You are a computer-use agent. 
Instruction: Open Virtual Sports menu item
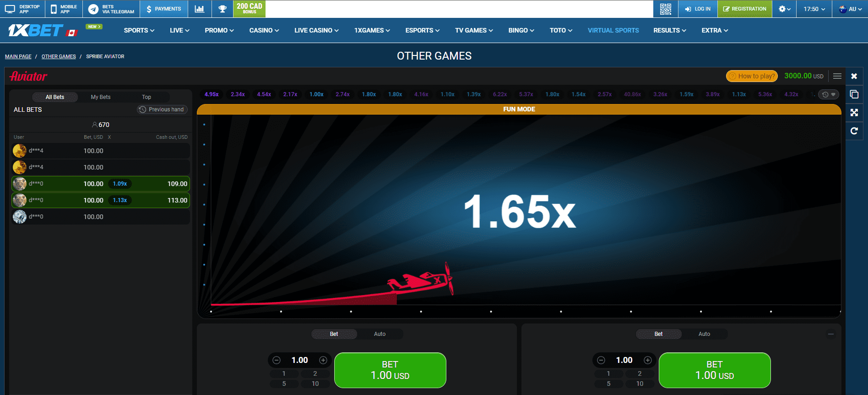[613, 30]
